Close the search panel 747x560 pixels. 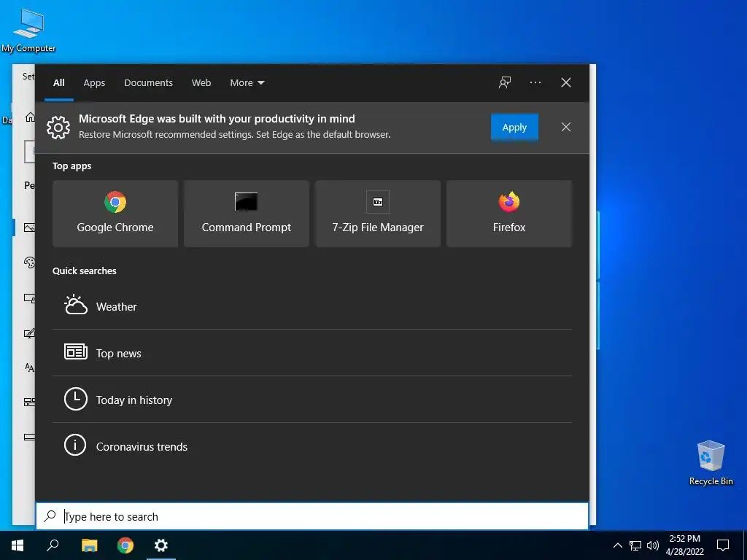566,82
